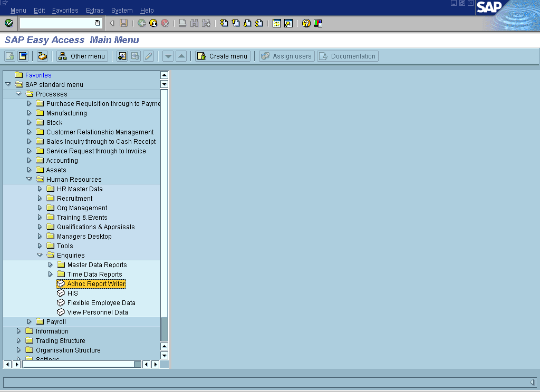540x392 pixels.
Task: Open the command field history dropdown
Action: click(98, 23)
